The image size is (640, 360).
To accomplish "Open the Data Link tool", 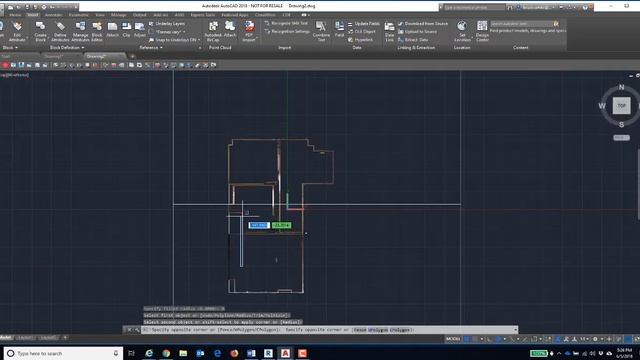I will 389,31.
